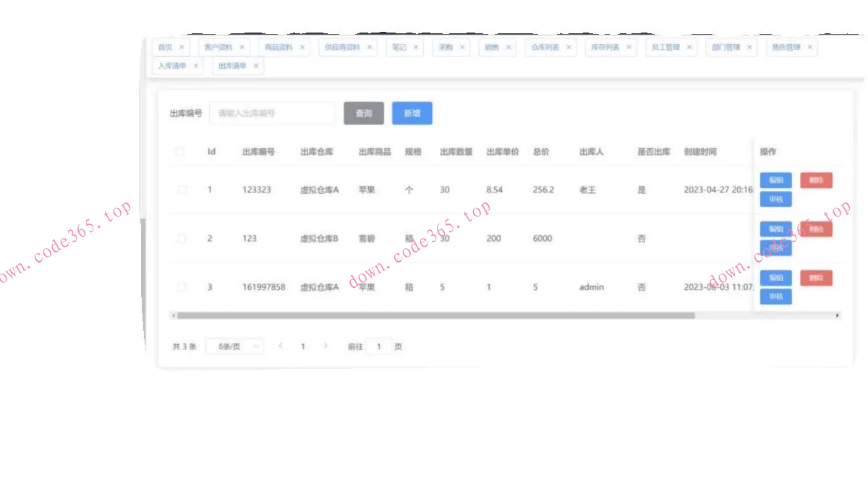Viewport: 868px width, 489px height.
Task: Click the 出库编号 input field
Action: [x=271, y=113]
